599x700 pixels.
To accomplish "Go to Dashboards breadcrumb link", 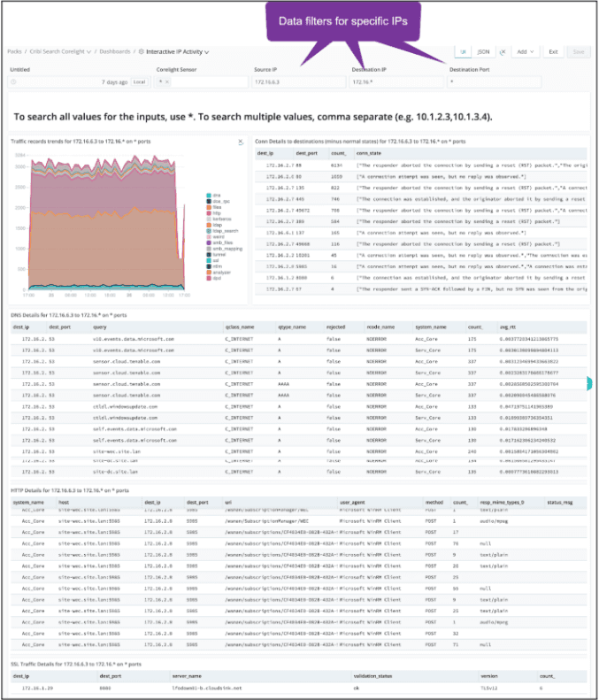I will (115, 52).
